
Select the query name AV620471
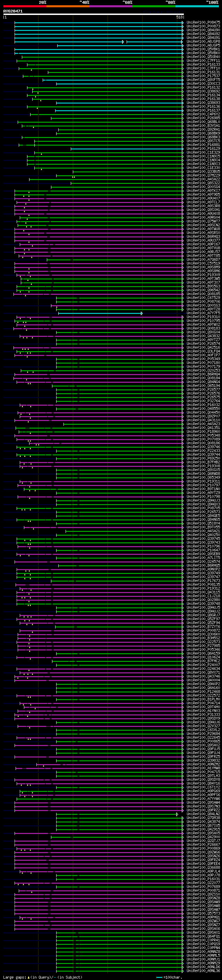coord(13,11)
